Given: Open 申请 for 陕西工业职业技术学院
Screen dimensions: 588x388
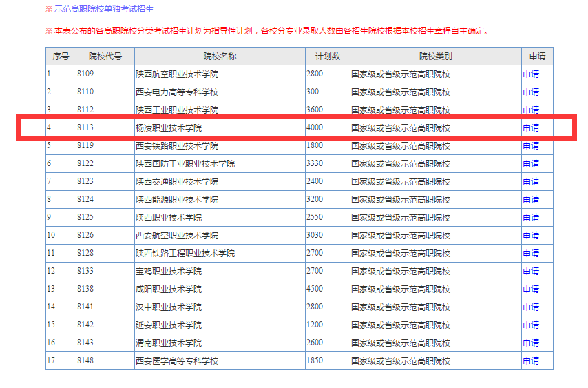Looking at the screenshot, I should [530, 110].
